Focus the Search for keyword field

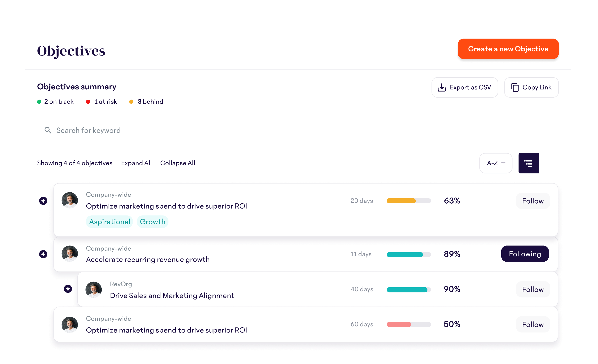click(x=88, y=130)
